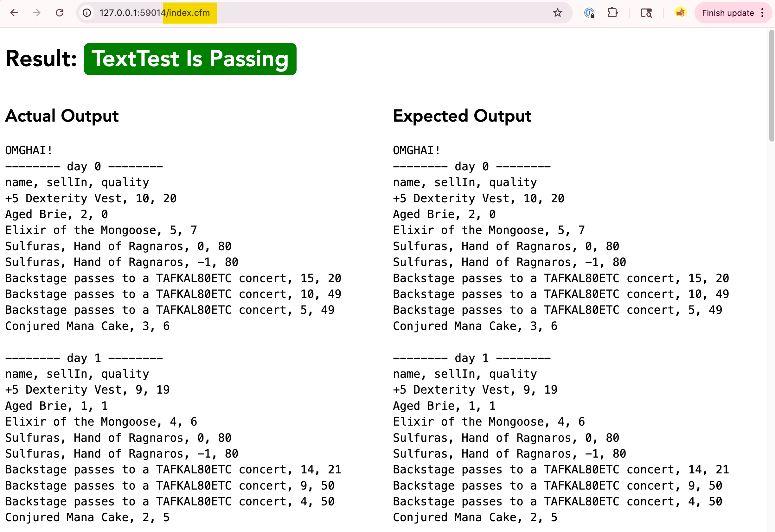Viewport: 775px width, 532px height.
Task: Click the Finish update button
Action: 728,13
